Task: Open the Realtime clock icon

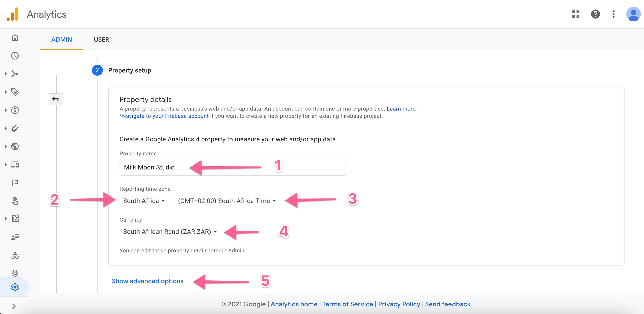Action: coord(15,56)
